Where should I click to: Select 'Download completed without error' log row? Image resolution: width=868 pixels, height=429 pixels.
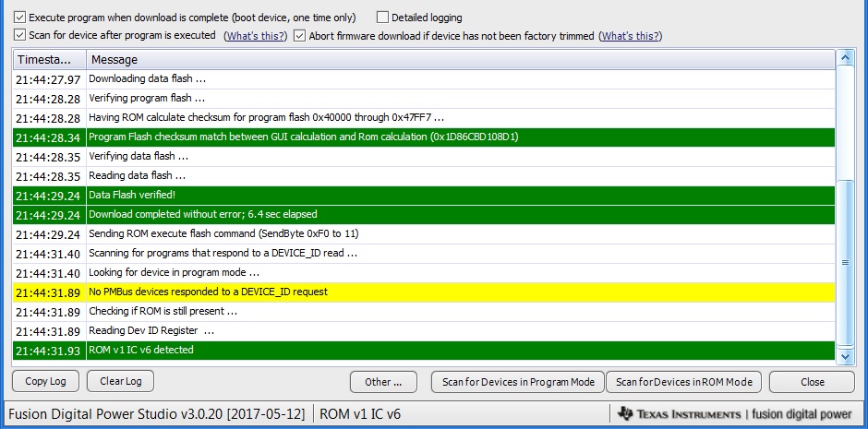[424, 214]
